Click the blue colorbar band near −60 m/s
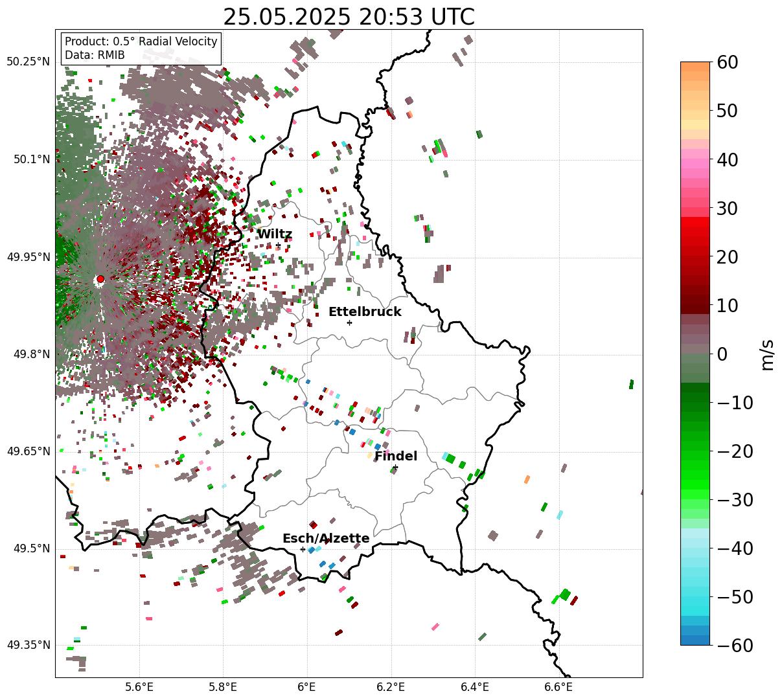Viewport: 782px width, 700px height. (695, 640)
